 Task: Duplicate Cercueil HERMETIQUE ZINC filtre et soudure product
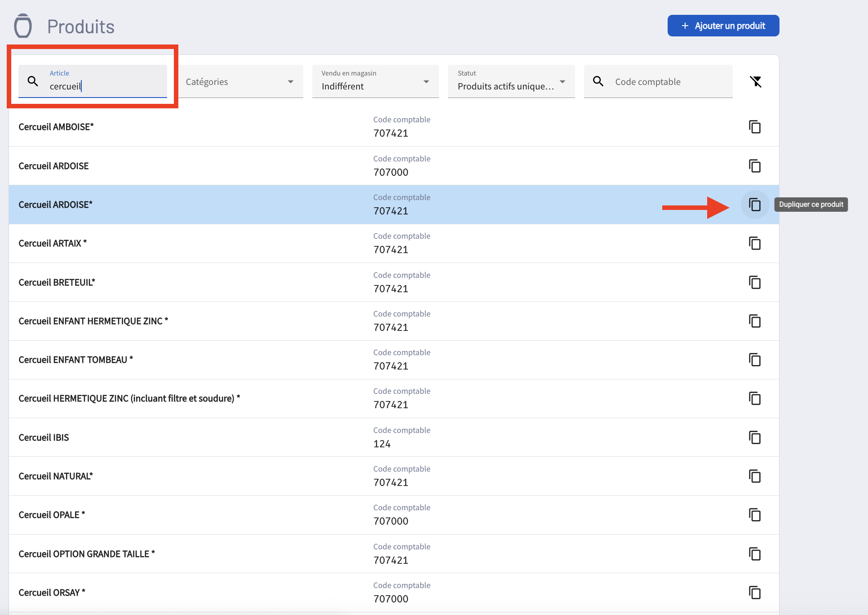[x=755, y=398]
